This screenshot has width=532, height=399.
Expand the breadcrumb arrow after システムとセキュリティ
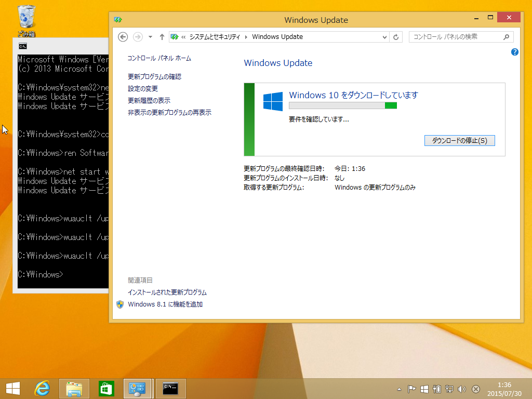click(x=246, y=37)
